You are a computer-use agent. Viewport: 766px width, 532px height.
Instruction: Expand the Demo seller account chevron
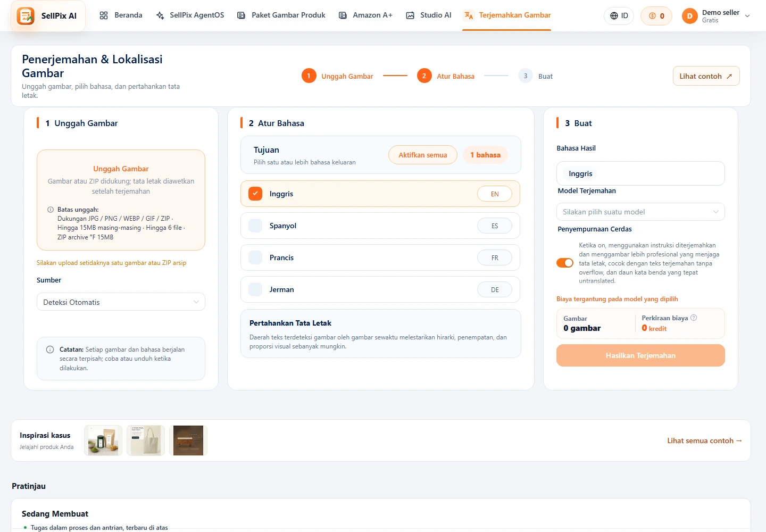pos(747,16)
